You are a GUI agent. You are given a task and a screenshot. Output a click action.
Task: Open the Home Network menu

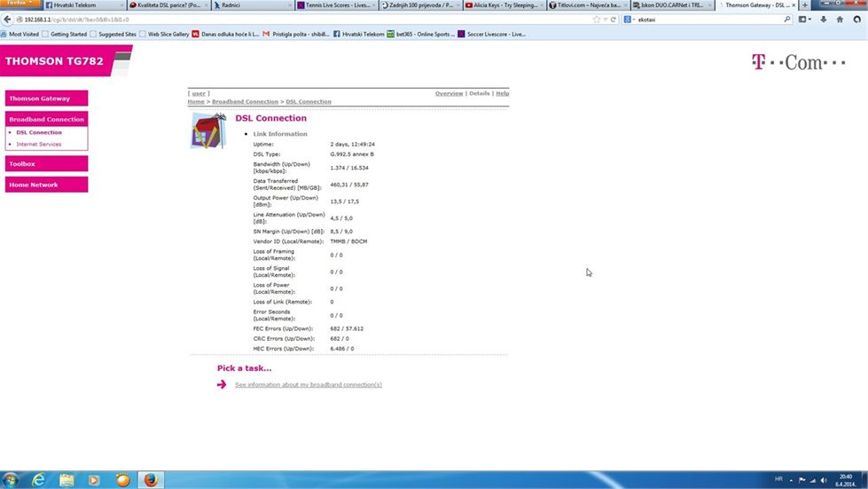tap(46, 185)
